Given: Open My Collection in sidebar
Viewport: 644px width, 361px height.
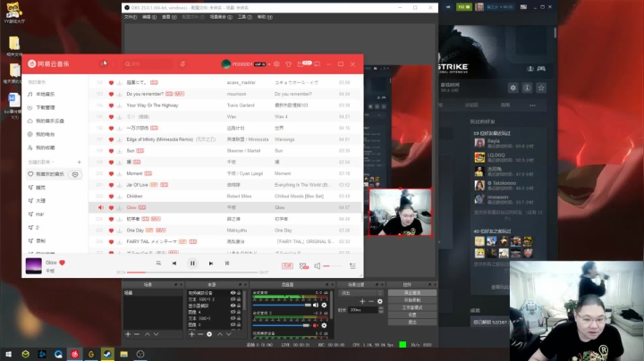Looking at the screenshot, I should 41,147.
